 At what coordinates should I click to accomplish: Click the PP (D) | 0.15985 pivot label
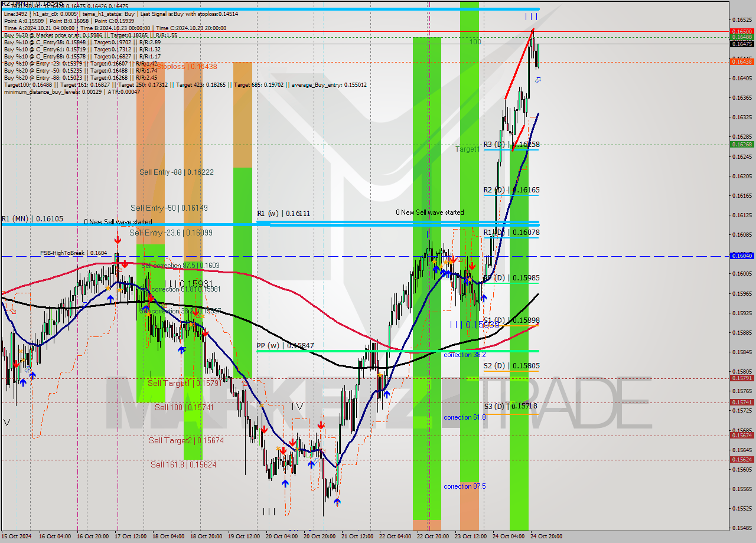click(511, 277)
